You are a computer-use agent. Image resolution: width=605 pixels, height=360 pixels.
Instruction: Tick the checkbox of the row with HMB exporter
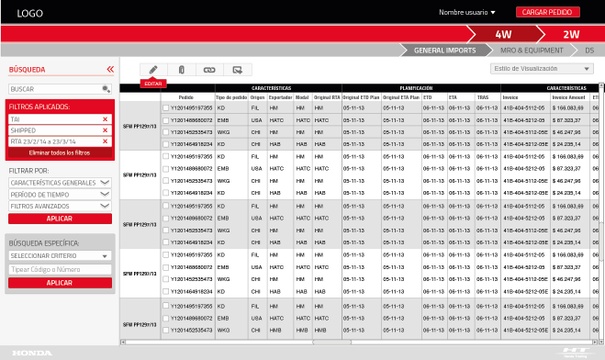[166, 330]
